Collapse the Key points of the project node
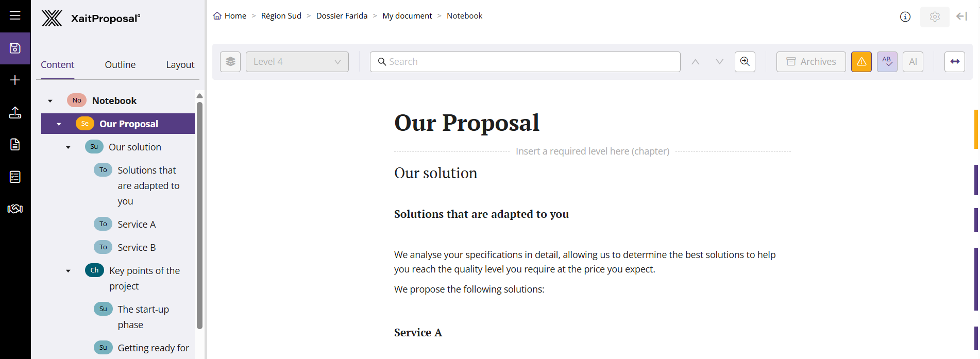 pyautogui.click(x=68, y=271)
